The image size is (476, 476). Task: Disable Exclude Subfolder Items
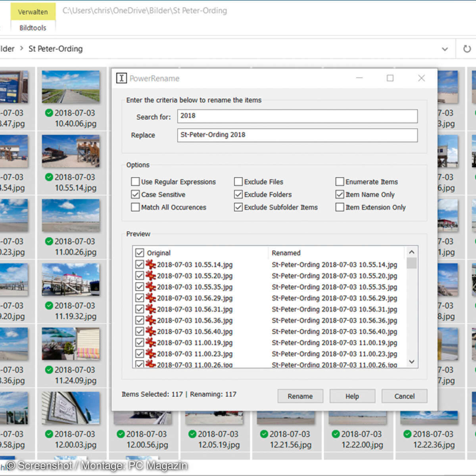point(238,207)
